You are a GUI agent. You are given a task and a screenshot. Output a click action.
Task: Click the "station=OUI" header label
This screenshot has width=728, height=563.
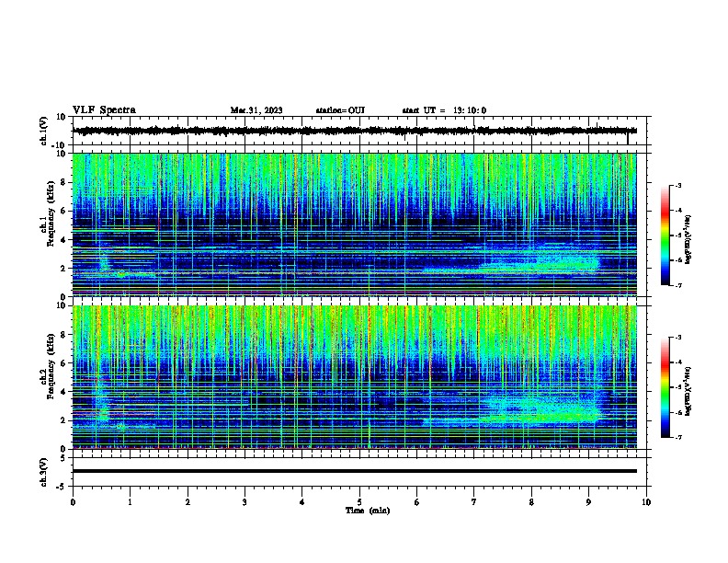[340, 110]
